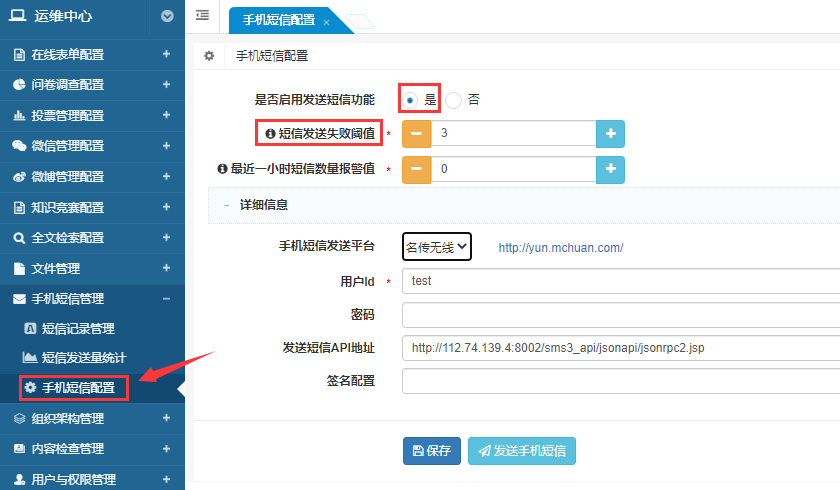
Task: Collapse the 手机短信管理 sidebar menu
Action: [x=166, y=299]
